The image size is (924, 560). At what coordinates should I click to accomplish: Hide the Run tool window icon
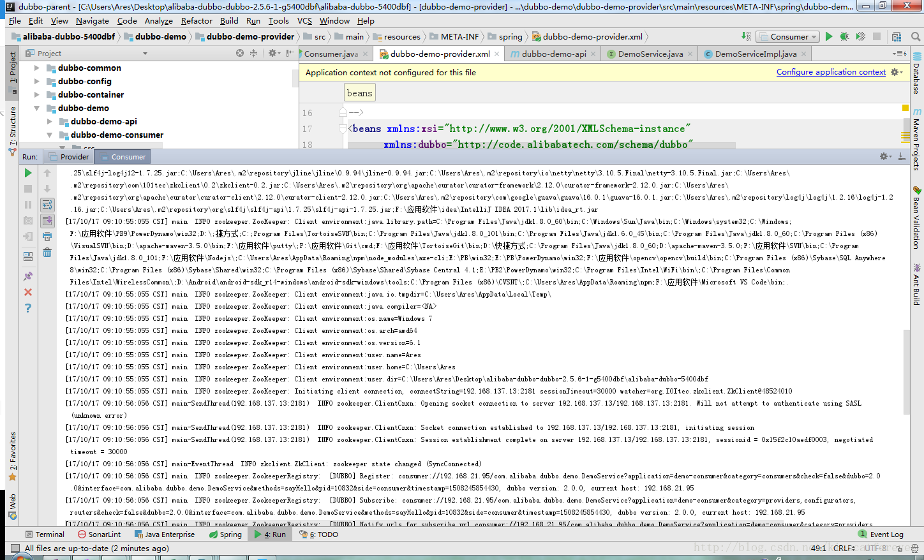click(902, 156)
